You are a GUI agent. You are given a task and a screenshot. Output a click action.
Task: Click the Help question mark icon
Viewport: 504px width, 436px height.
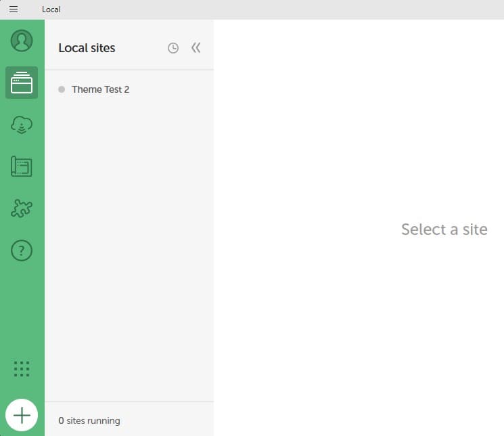tap(22, 250)
